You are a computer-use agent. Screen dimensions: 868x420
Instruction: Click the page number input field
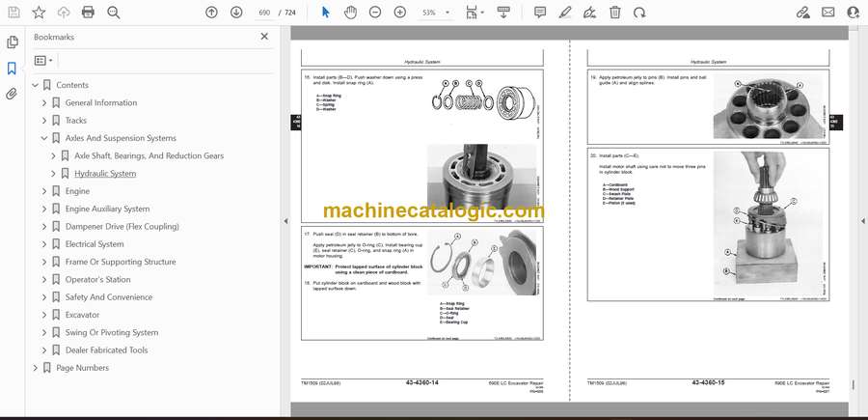pyautogui.click(x=263, y=13)
